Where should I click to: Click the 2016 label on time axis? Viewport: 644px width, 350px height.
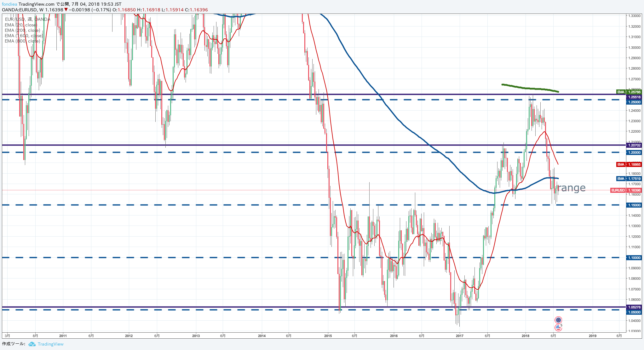394,336
